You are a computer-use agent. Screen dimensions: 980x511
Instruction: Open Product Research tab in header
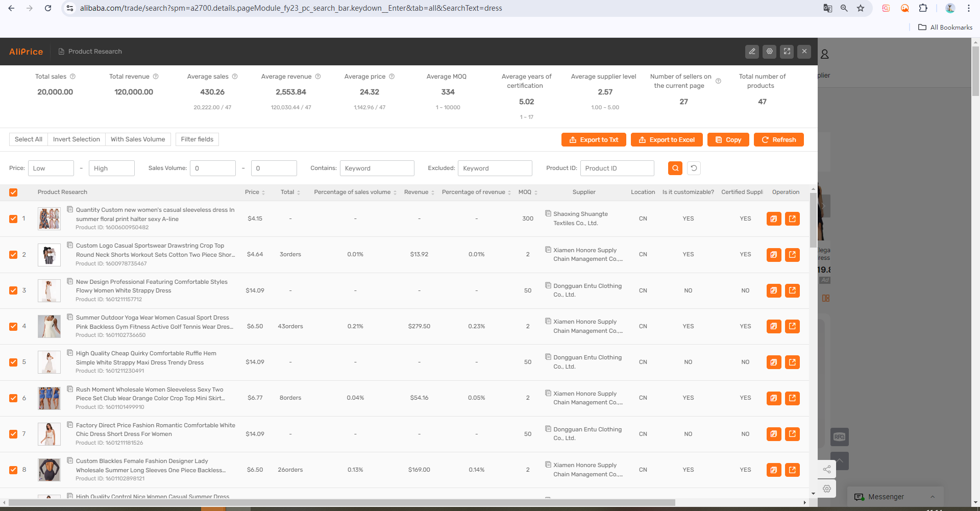(x=90, y=52)
